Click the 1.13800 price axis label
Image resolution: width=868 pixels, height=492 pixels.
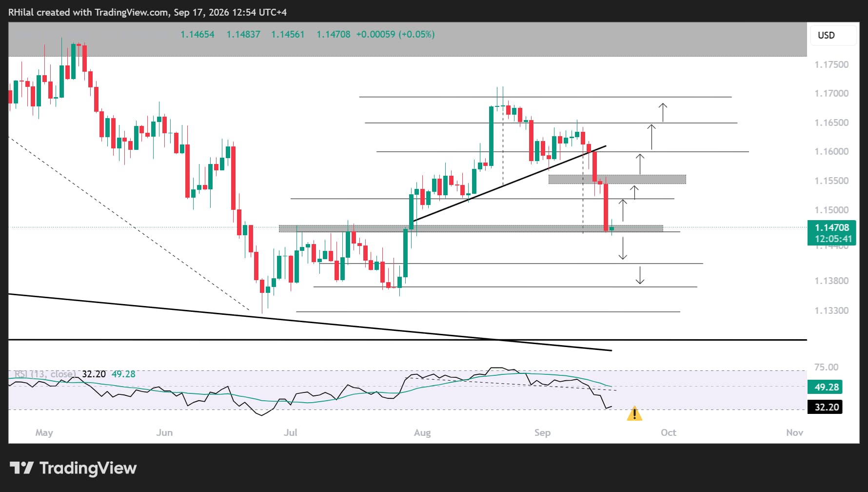pos(831,281)
